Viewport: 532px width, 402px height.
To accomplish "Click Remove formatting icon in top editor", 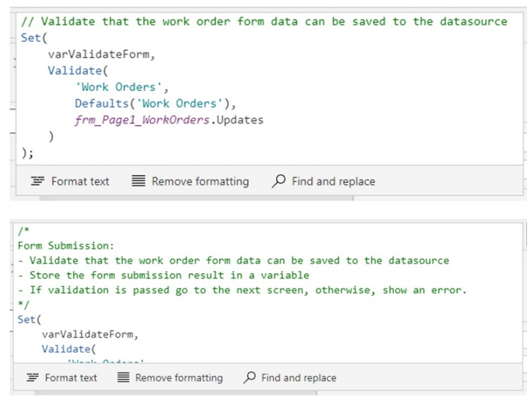I will click(x=139, y=182).
